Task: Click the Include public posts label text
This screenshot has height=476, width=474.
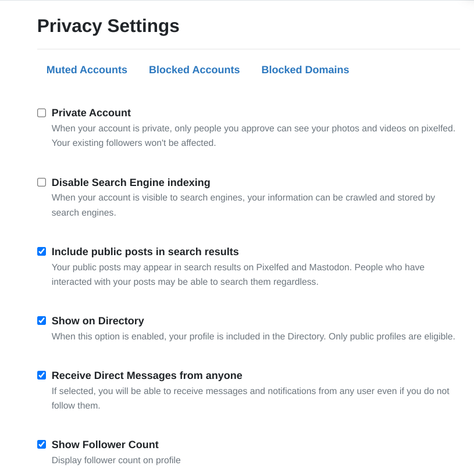Action: (x=145, y=252)
